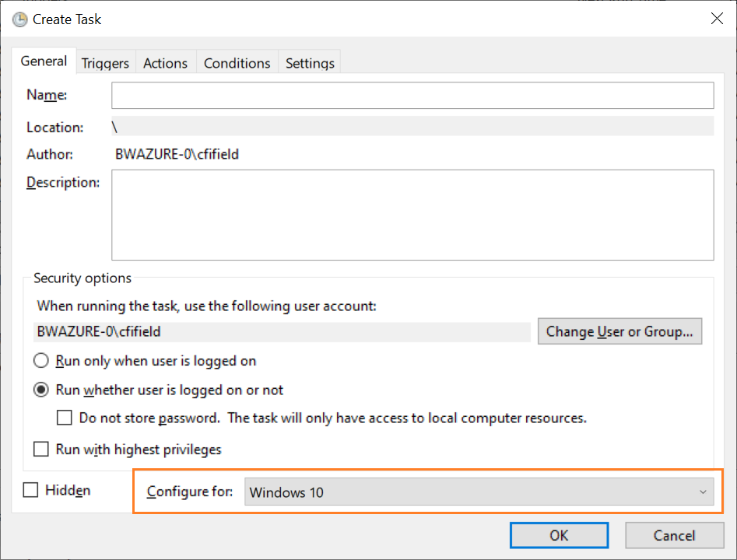Close the Create Task dialog
Screen dimensions: 737x560
pyautogui.click(x=717, y=19)
